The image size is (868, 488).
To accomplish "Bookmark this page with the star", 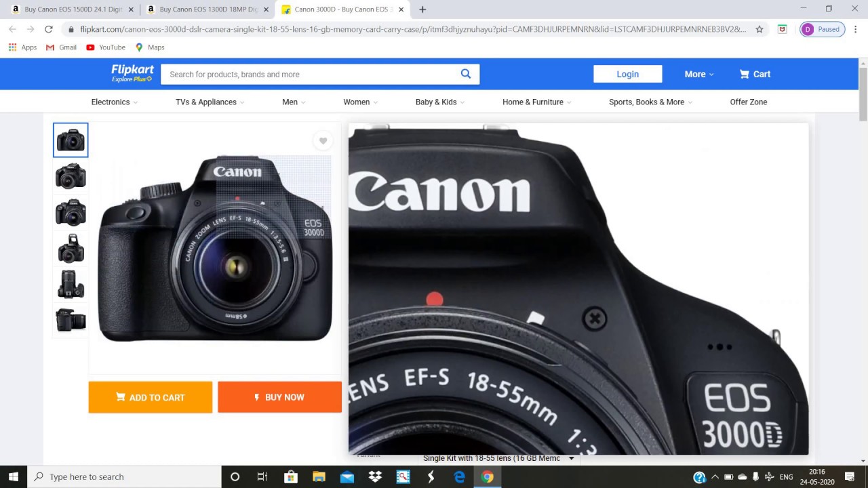I will click(x=759, y=29).
